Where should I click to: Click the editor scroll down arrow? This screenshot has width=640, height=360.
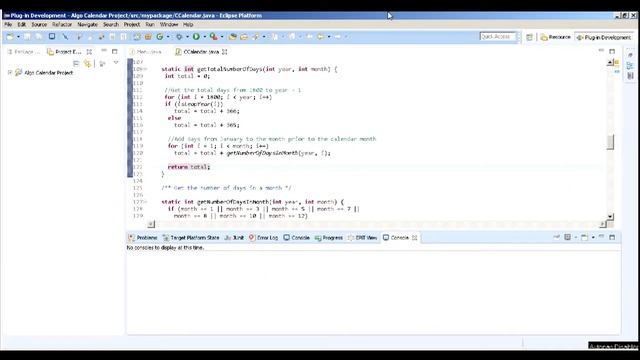[x=610, y=216]
